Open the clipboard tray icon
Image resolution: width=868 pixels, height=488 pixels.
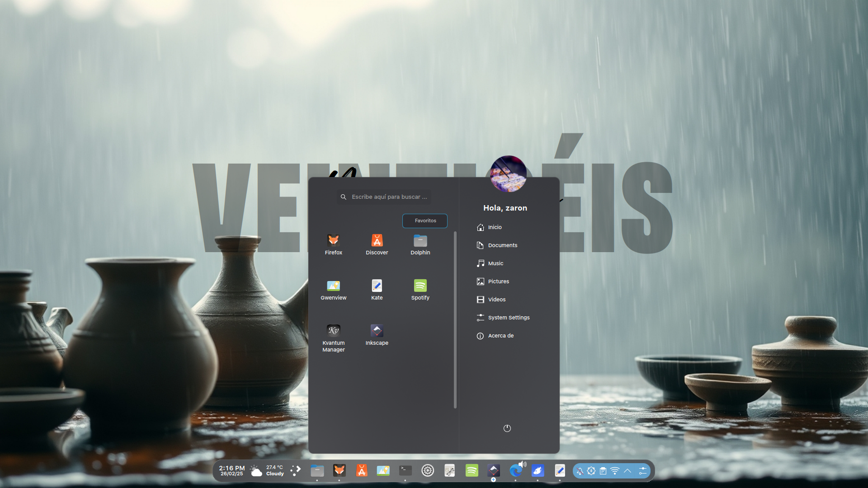point(603,471)
